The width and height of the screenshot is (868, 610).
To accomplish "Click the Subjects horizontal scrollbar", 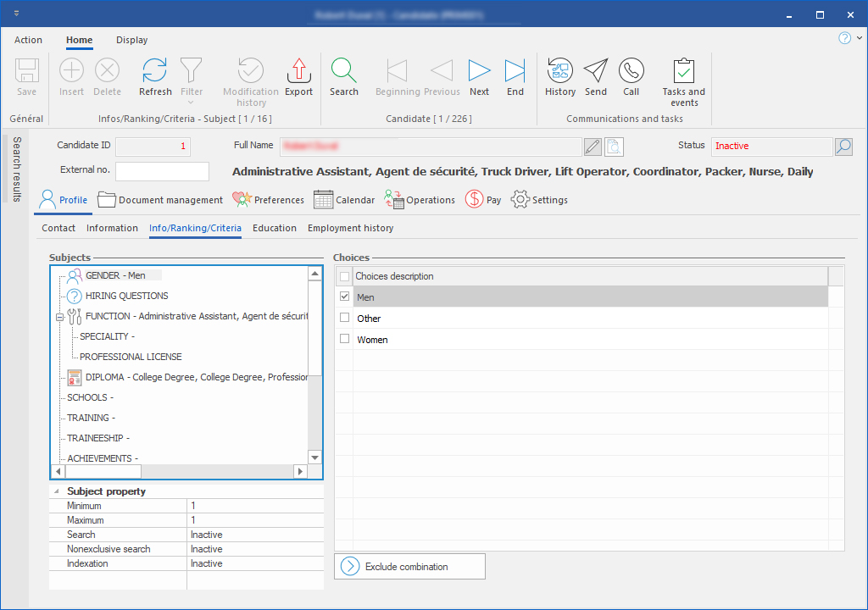I will (179, 471).
